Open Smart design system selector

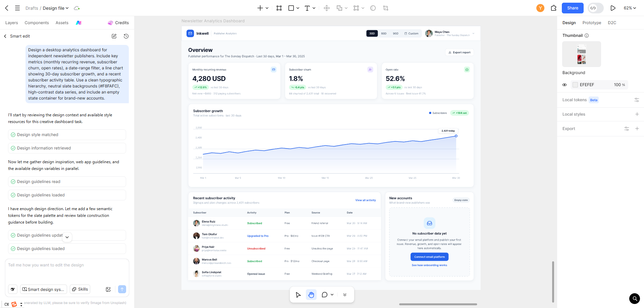(44, 289)
